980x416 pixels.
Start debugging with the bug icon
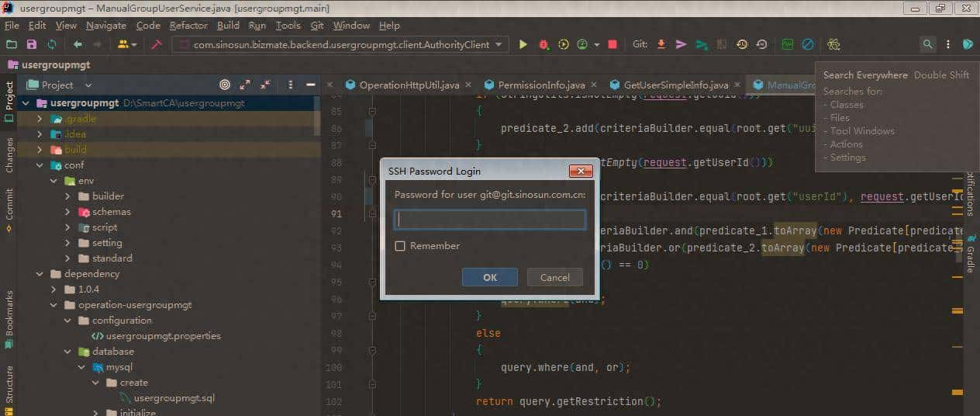tap(544, 44)
